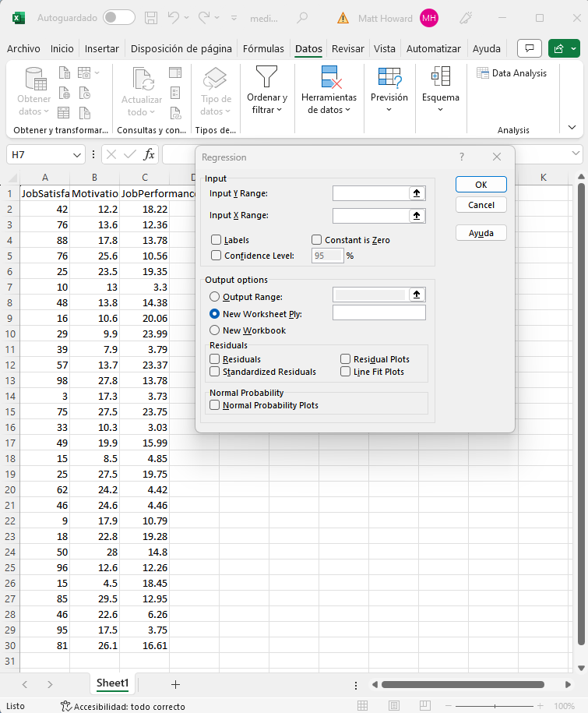Open the comments speech bubble icon
Viewport: 588px width, 713px height.
[x=530, y=48]
